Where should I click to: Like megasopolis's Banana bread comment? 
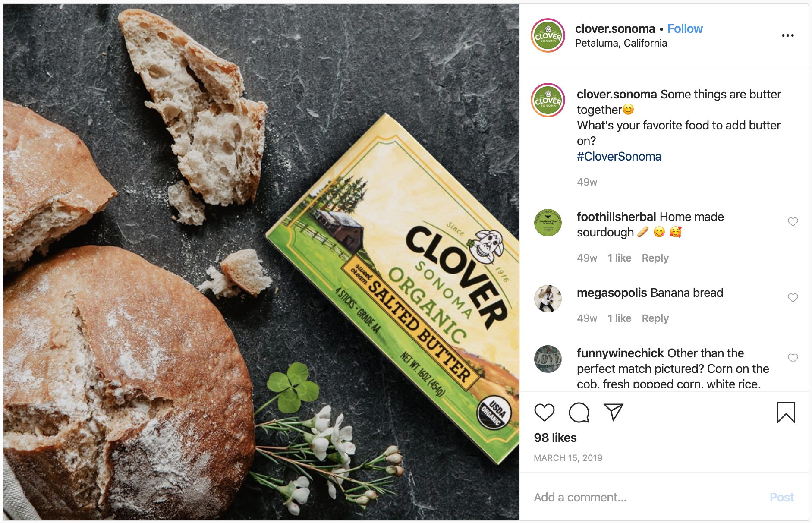pyautogui.click(x=793, y=298)
